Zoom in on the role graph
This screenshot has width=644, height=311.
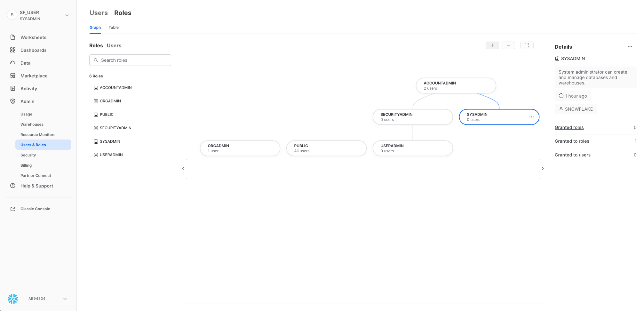(492, 45)
